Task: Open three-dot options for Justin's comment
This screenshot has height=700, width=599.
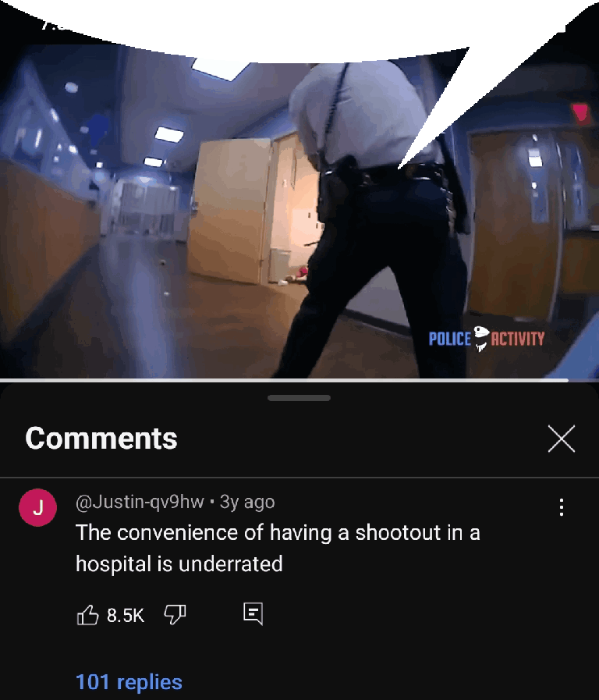Action: pos(562,507)
